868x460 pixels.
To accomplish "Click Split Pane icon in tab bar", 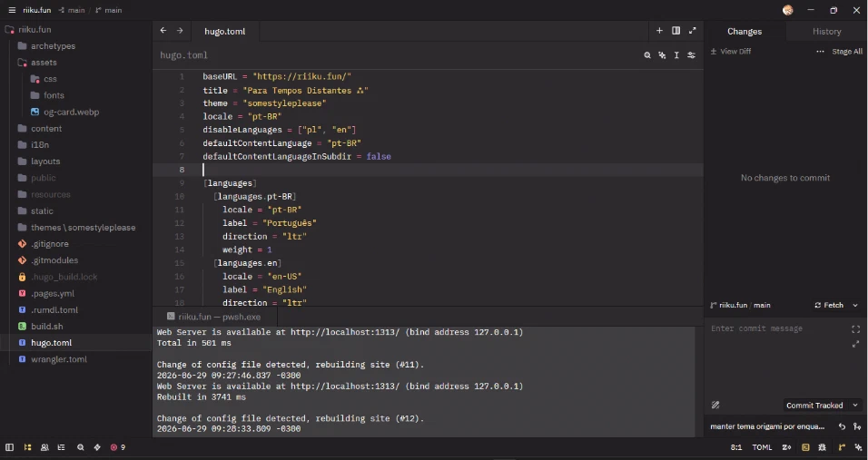I will point(676,31).
